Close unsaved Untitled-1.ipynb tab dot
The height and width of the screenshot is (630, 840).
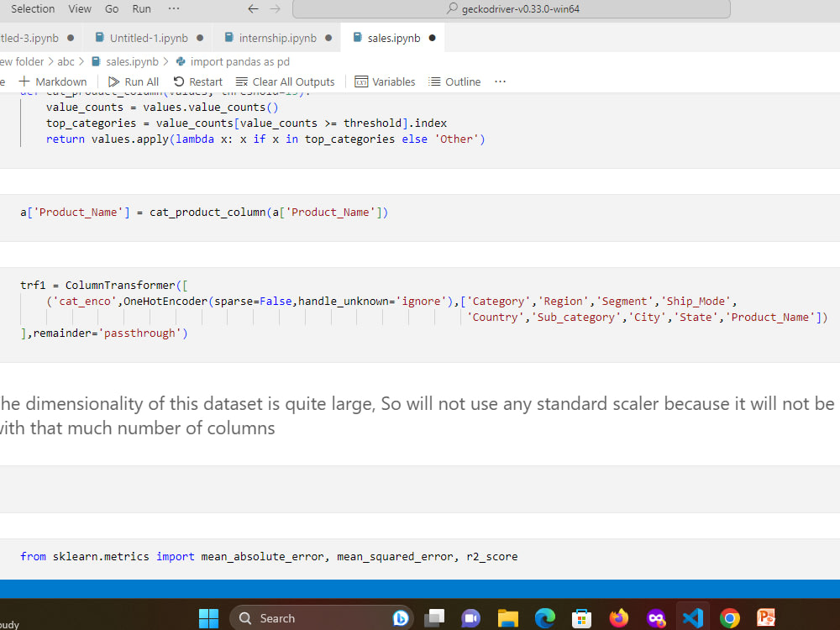point(200,38)
